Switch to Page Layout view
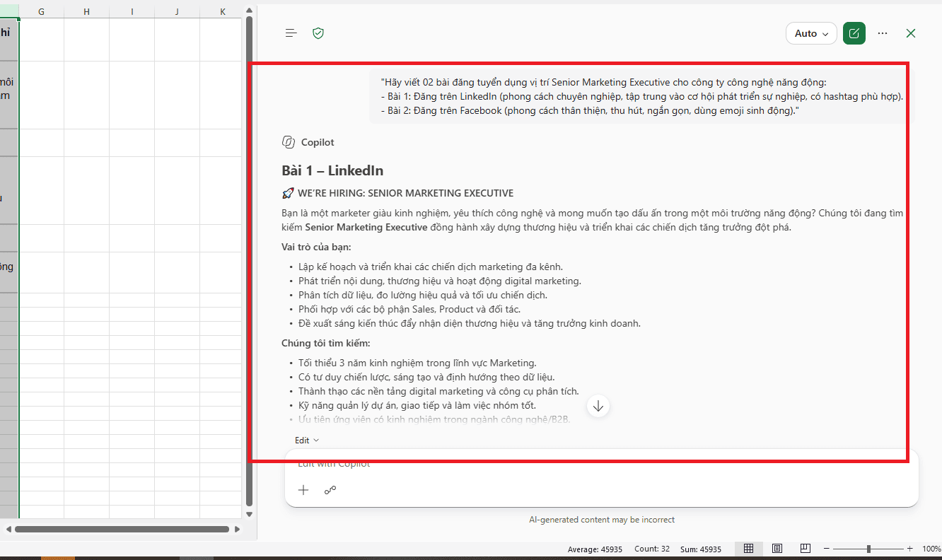The height and width of the screenshot is (560, 942). point(777,549)
